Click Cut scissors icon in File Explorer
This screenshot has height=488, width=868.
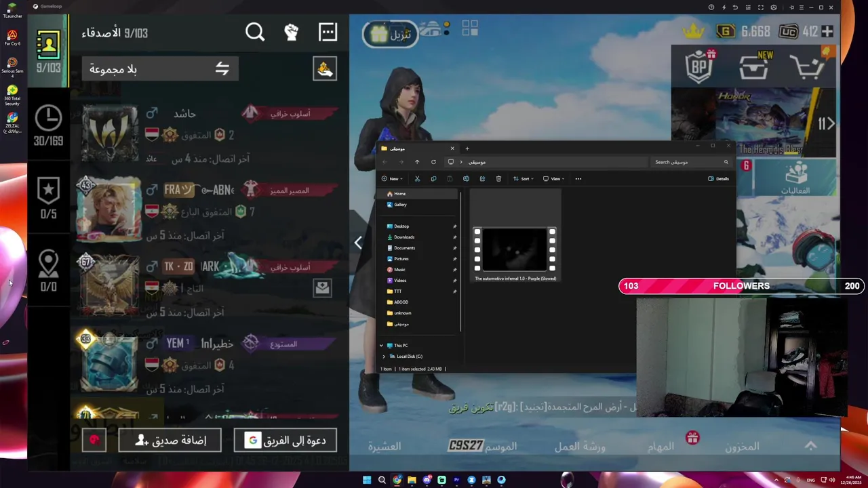417,179
